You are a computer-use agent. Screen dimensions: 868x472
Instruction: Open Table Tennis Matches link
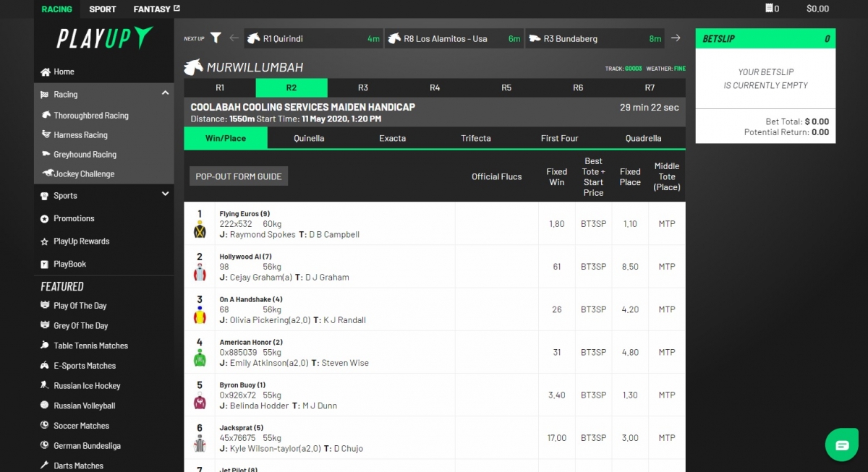90,346
